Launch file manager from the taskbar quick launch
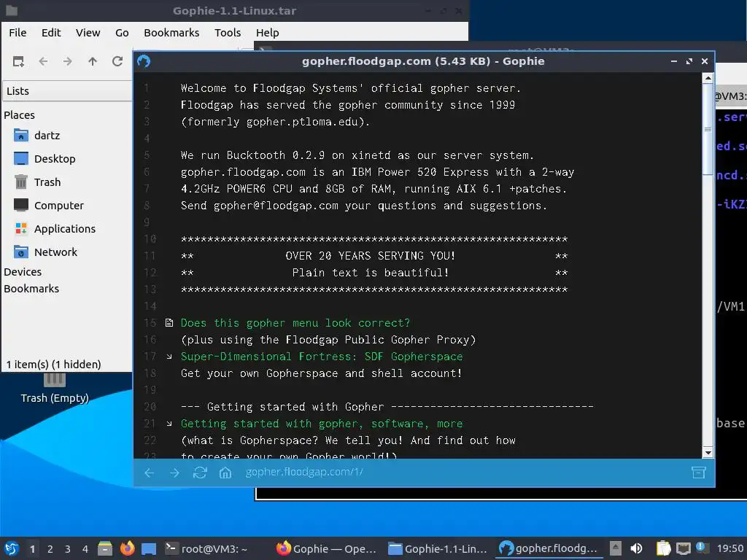 point(105,548)
